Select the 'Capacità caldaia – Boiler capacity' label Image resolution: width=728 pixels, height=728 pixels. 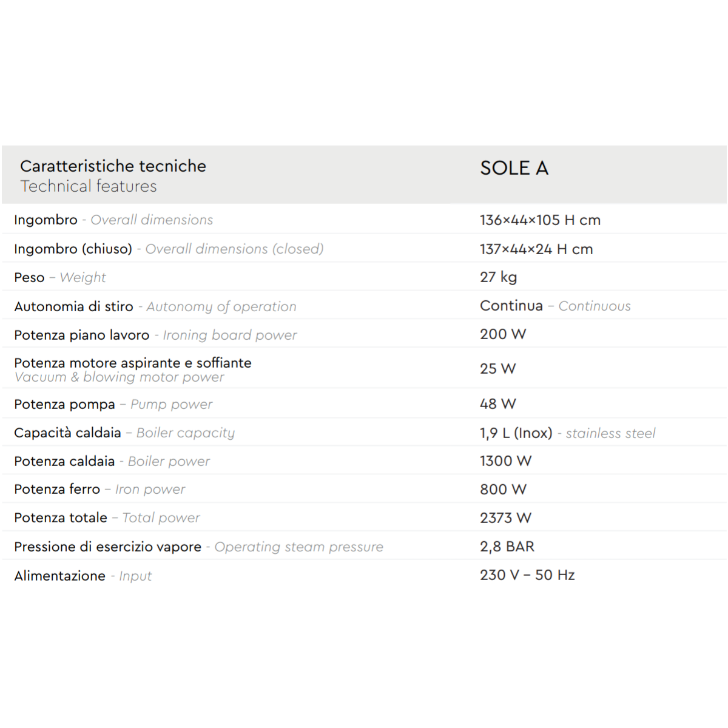point(124,433)
